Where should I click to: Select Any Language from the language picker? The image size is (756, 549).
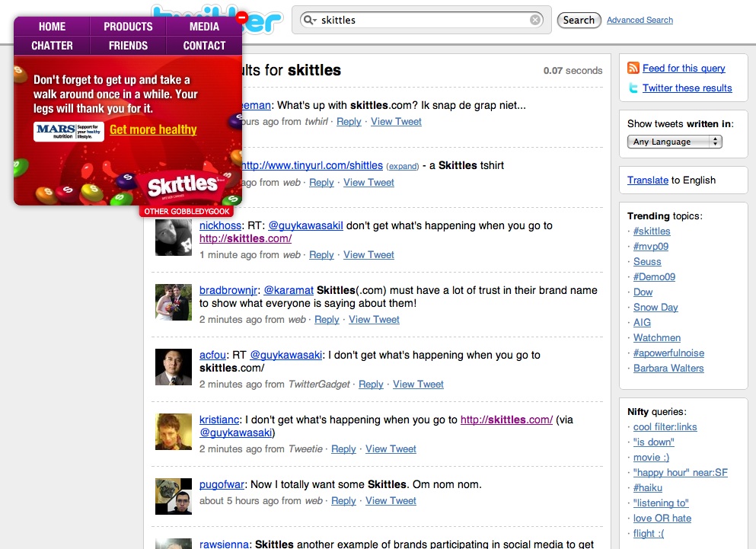674,141
